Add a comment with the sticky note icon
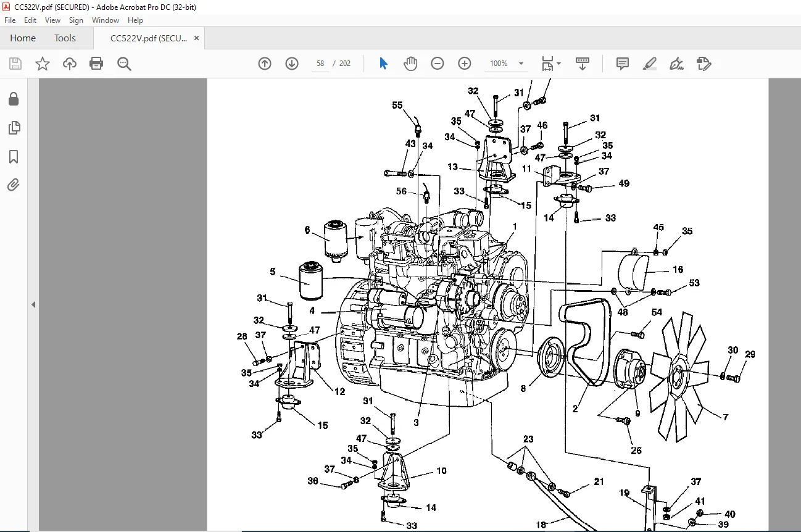Viewport: 801px width, 532px height. (x=623, y=64)
